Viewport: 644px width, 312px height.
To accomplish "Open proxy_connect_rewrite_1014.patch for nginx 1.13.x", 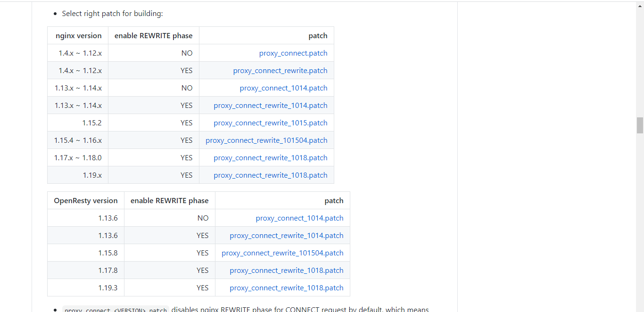I will [x=271, y=105].
